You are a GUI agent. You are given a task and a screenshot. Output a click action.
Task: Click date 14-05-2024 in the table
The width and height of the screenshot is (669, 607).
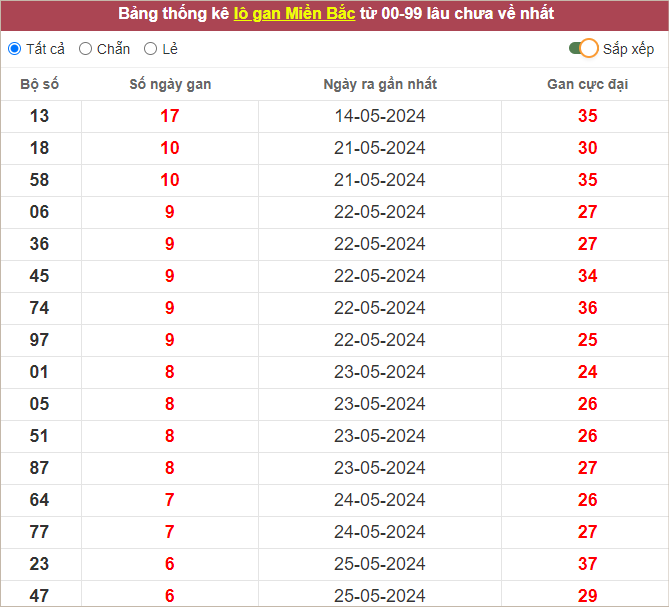point(380,116)
